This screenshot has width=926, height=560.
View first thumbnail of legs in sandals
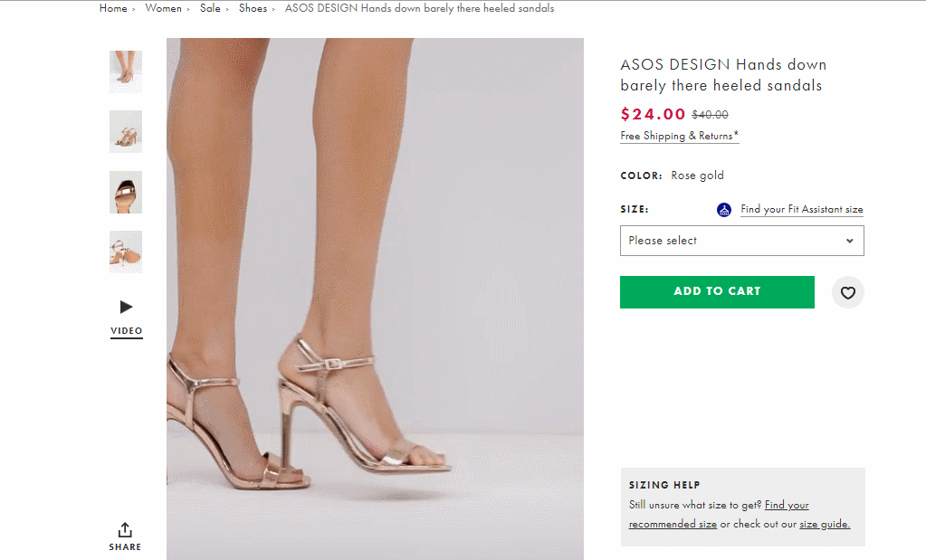[126, 71]
